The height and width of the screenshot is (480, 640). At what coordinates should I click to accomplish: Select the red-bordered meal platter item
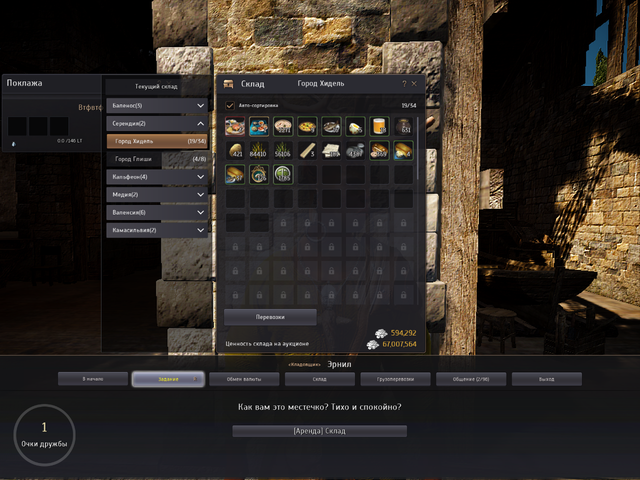[x=235, y=126]
